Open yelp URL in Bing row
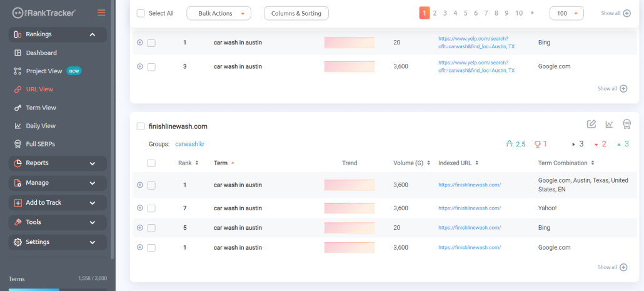644x291 pixels. pos(476,43)
